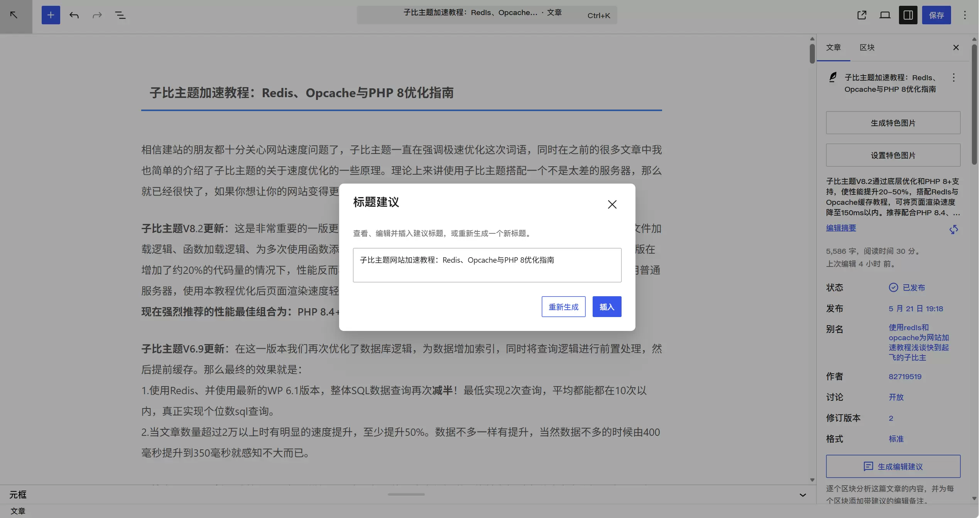
Task: Close the 标题建议 dialog
Action: point(612,204)
